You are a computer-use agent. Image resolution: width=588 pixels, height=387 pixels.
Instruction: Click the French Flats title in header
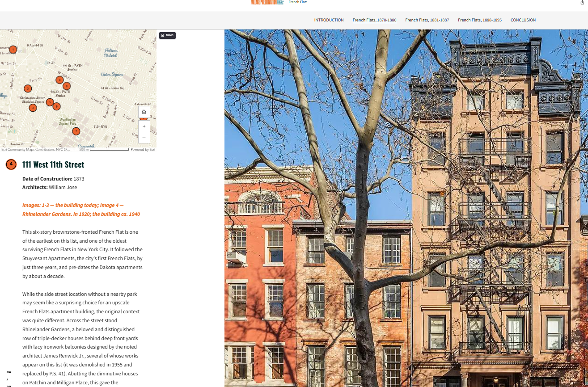click(298, 2)
